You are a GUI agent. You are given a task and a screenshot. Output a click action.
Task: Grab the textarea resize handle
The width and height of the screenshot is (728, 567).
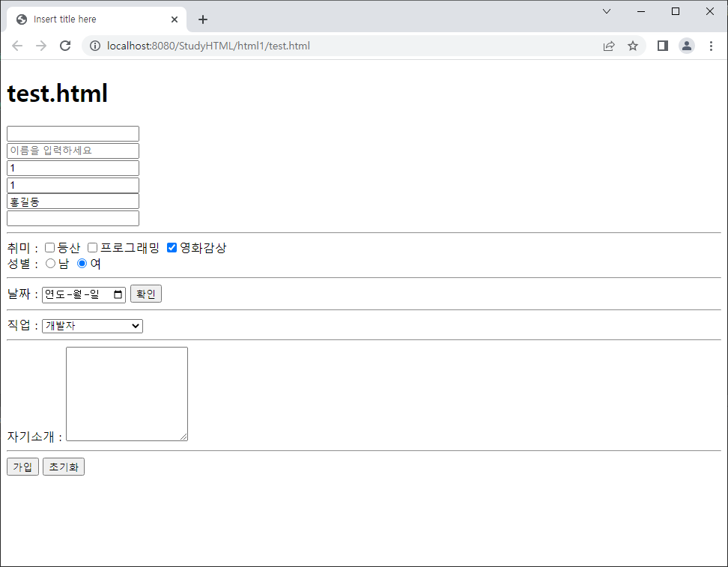[183, 437]
